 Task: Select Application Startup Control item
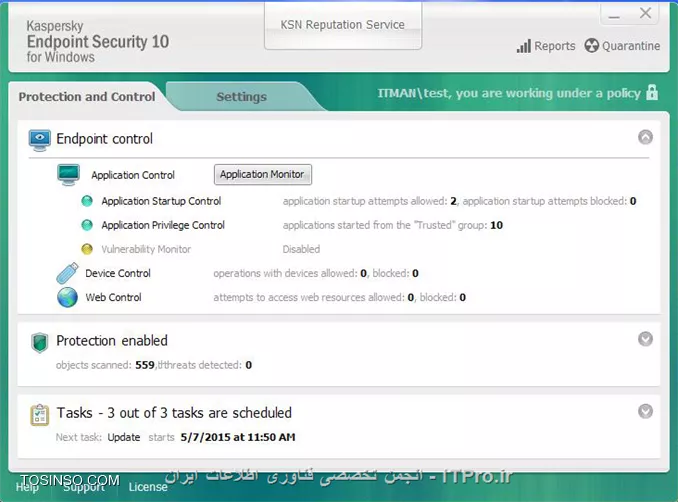click(x=161, y=201)
